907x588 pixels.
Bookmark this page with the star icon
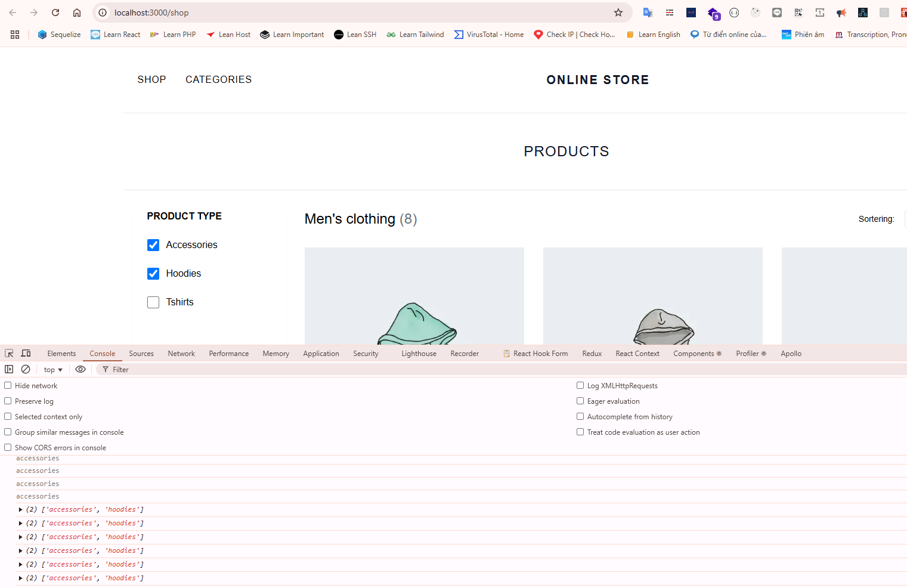(618, 13)
